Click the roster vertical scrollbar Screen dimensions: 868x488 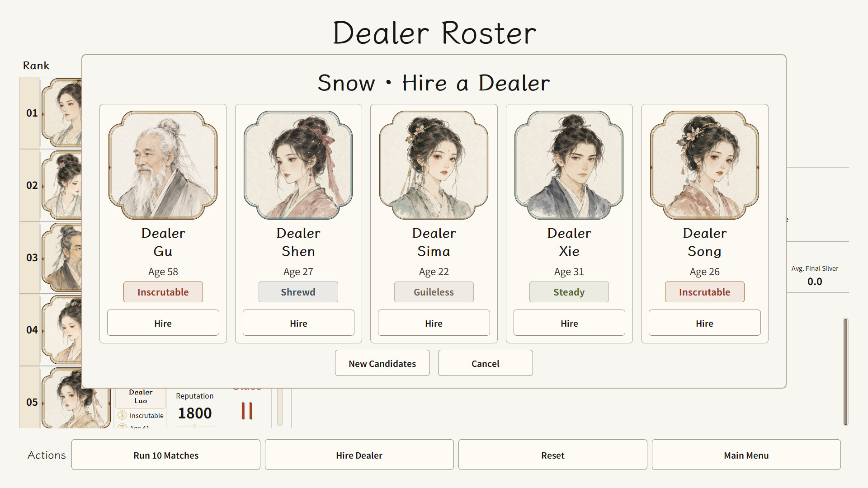[x=846, y=371]
